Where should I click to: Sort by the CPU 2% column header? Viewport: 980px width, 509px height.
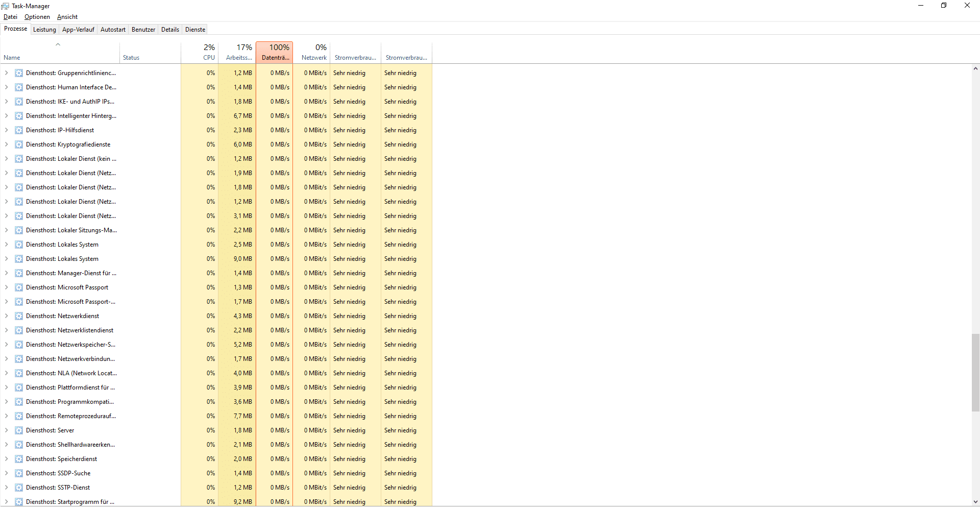click(200, 53)
